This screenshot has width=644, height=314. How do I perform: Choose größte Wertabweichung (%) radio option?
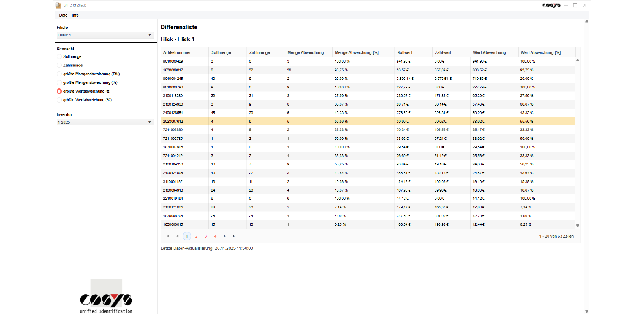[59, 100]
